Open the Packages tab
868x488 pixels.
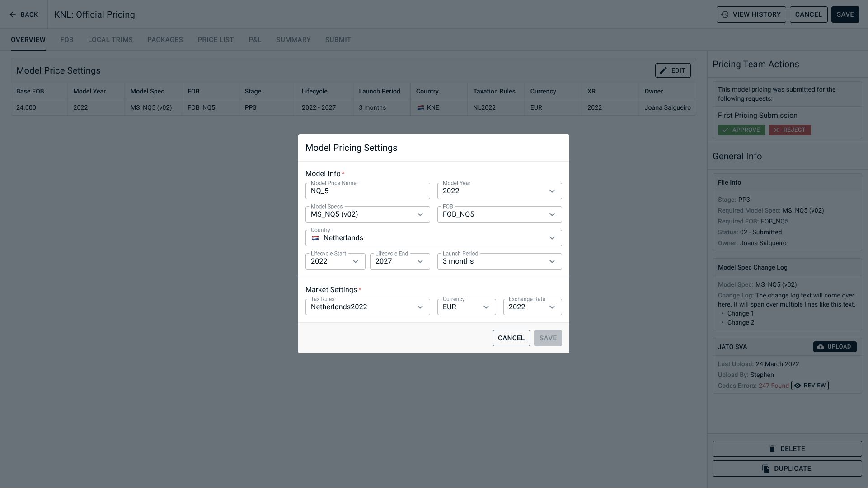click(165, 40)
